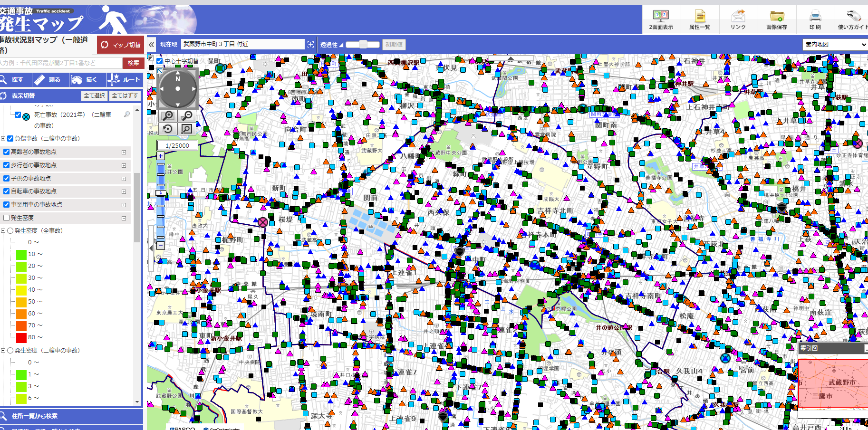Pan the map east with compass

(x=194, y=88)
